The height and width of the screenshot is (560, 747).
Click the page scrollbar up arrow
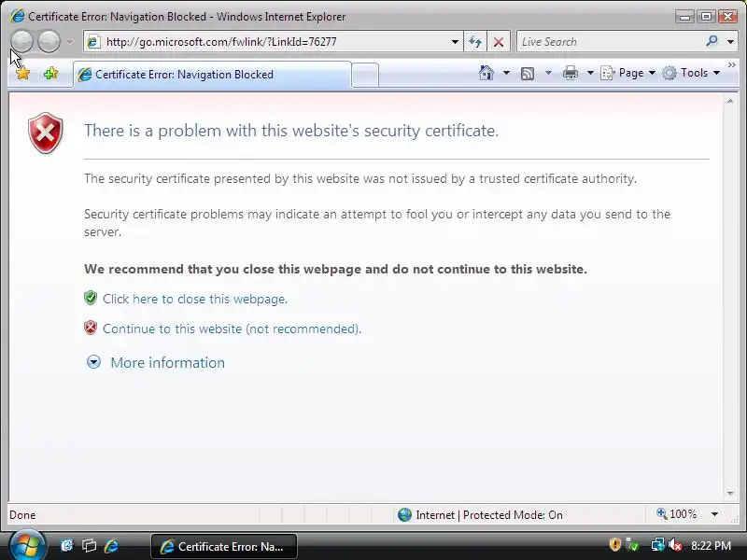click(730, 101)
